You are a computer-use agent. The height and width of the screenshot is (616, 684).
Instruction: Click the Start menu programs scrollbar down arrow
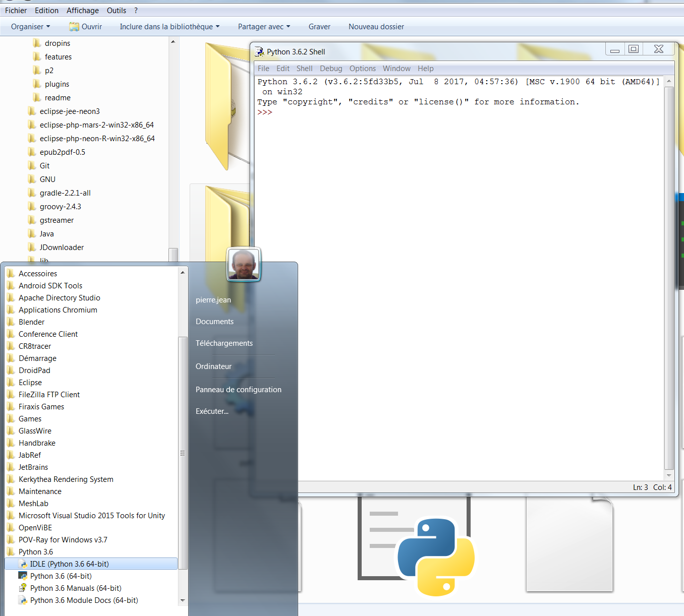tap(183, 600)
